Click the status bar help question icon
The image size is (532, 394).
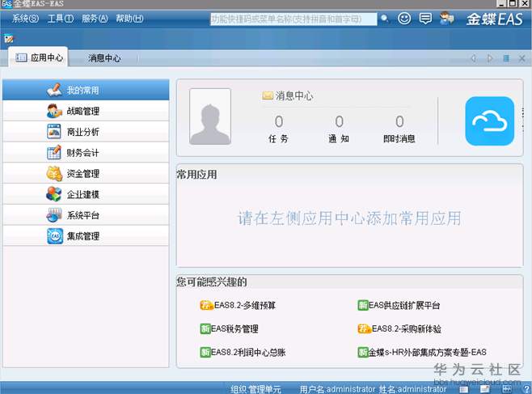pos(526,389)
